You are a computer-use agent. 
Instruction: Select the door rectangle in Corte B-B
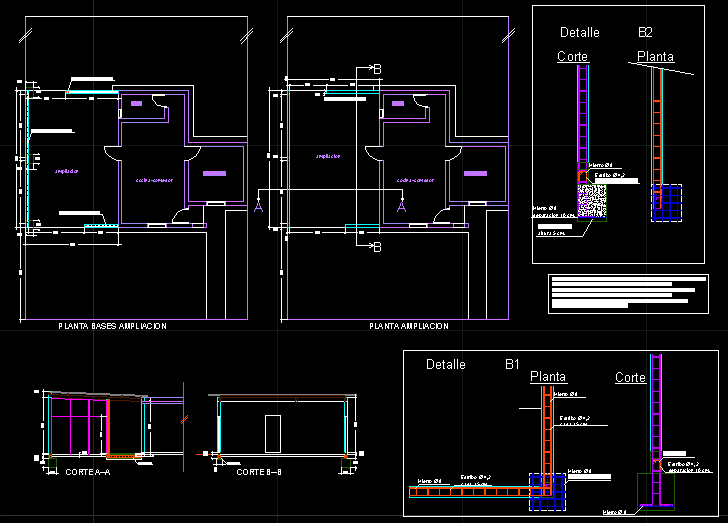[273, 433]
